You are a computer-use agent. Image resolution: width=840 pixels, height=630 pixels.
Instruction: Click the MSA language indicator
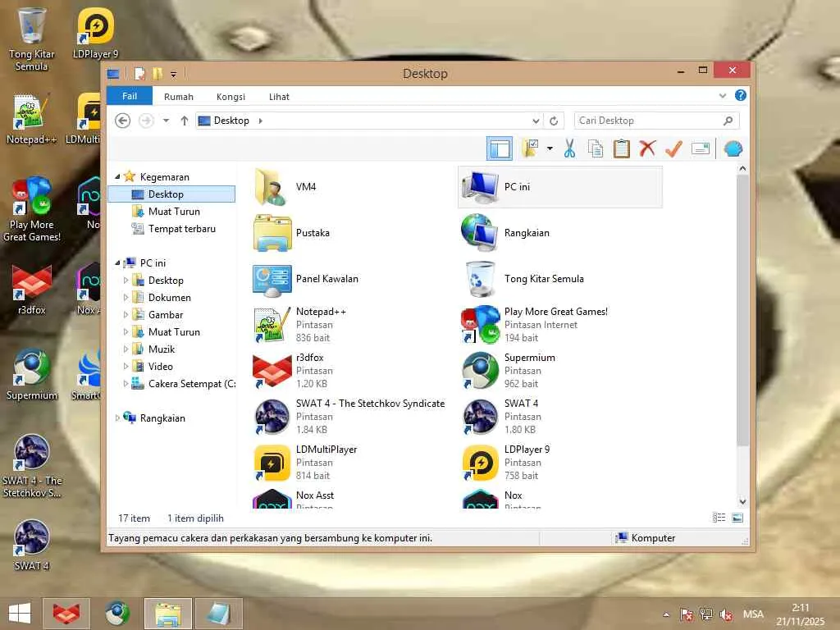[x=753, y=614]
